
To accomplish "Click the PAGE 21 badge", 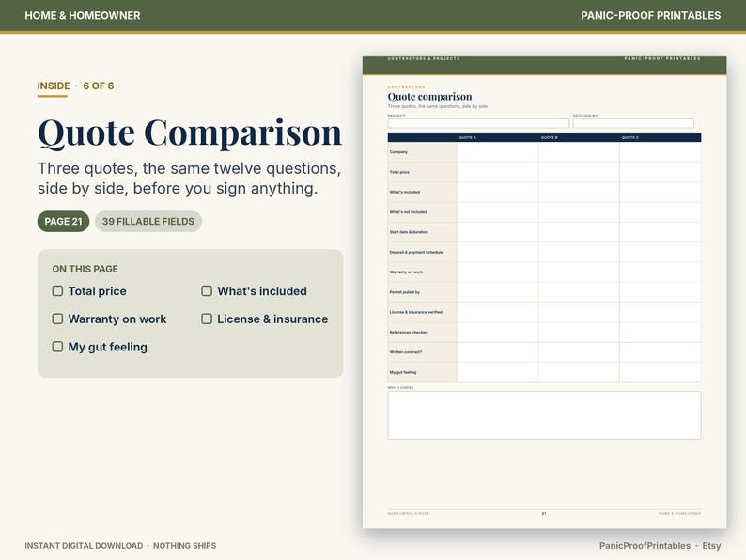I will [x=63, y=221].
